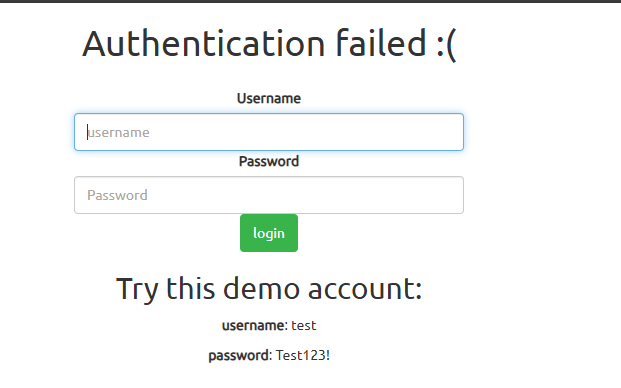This screenshot has width=621, height=388.
Task: Click the gray Password placeholder text
Action: point(117,195)
